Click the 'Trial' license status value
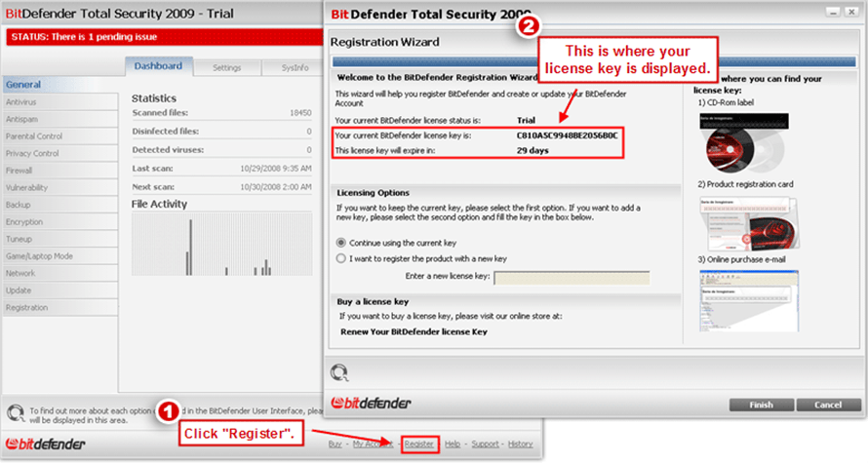 pyautogui.click(x=526, y=121)
